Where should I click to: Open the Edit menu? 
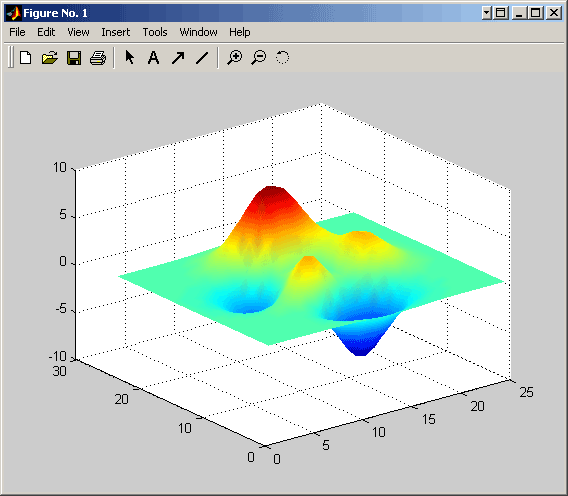46,32
